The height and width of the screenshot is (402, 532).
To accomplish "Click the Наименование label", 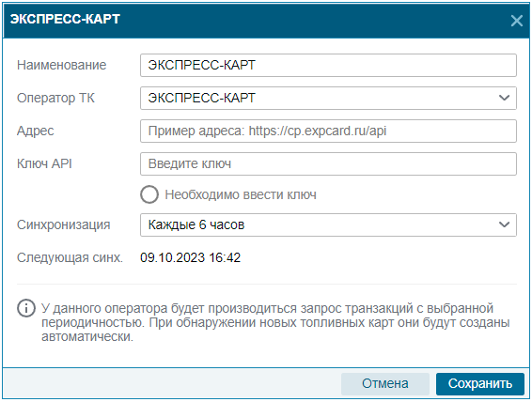I will [x=62, y=65].
